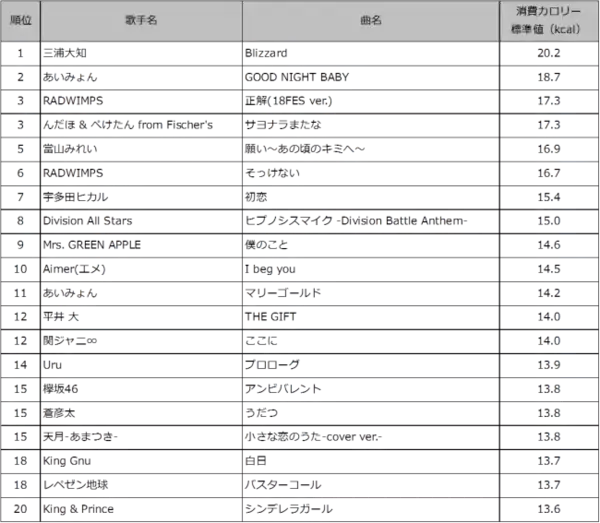Image resolution: width=600 pixels, height=523 pixels.
Task: Select the song 白日
Action: click(x=256, y=461)
